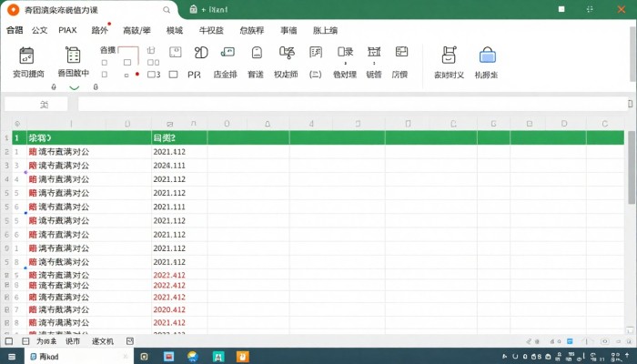Click the formula bar input field
The height and width of the screenshot is (364, 637).
tap(346, 104)
